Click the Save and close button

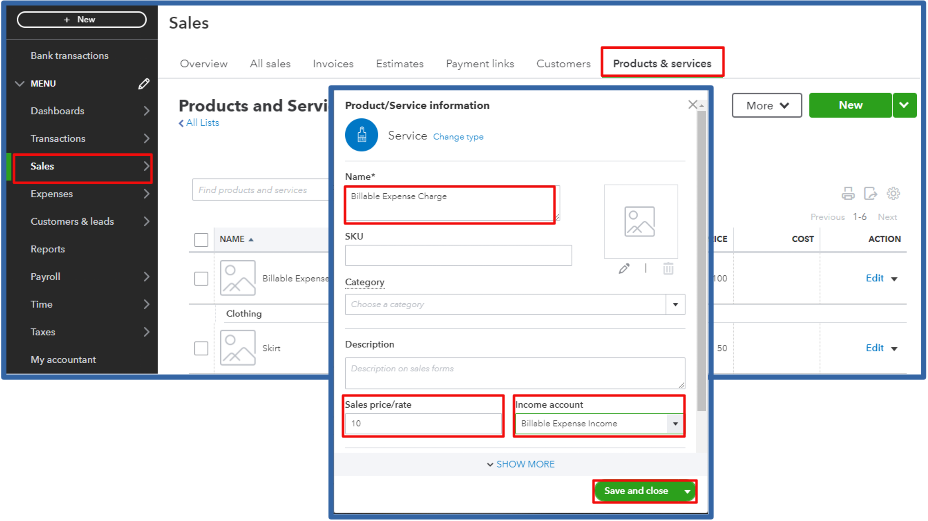[x=636, y=491]
